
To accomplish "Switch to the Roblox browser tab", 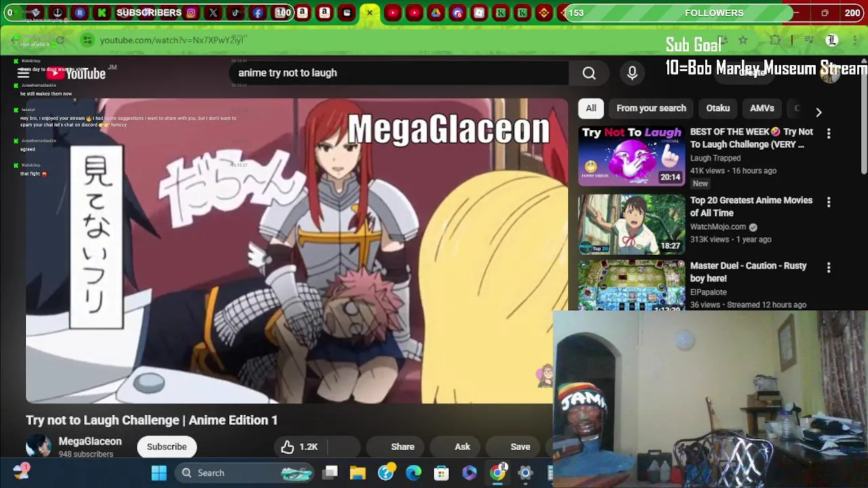I will coord(479,13).
